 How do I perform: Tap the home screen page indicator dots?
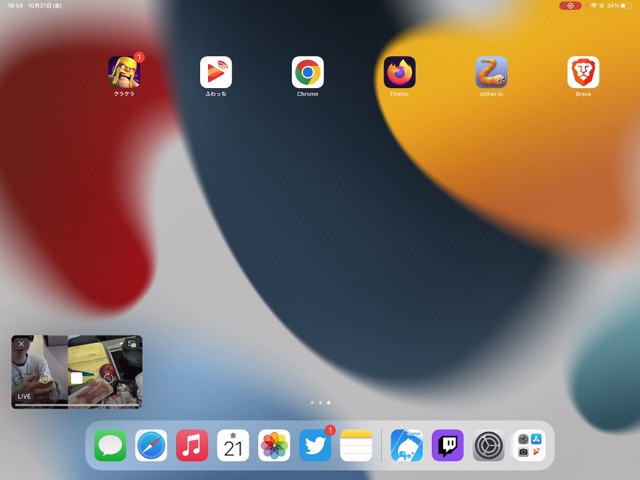pyautogui.click(x=320, y=403)
